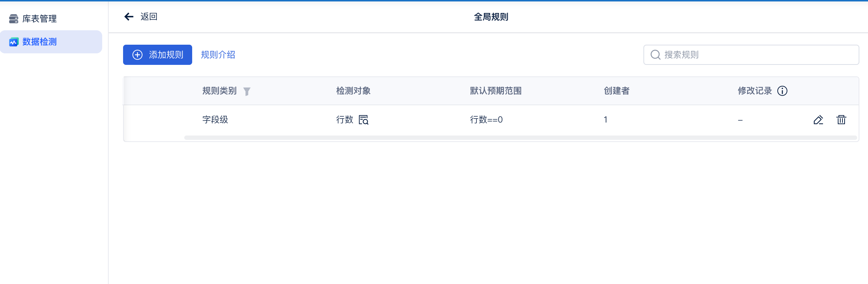
Task: Click the magnifier icon in search box
Action: pos(656,55)
